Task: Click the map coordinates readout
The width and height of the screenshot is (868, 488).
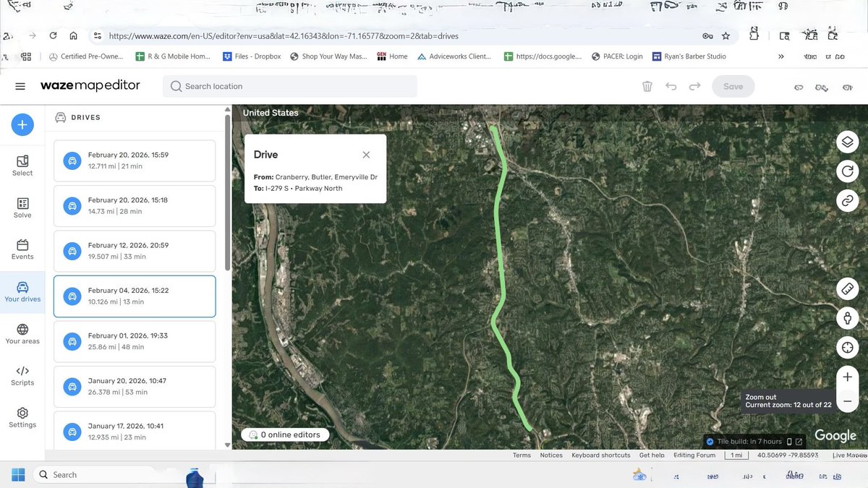Action: [788, 455]
